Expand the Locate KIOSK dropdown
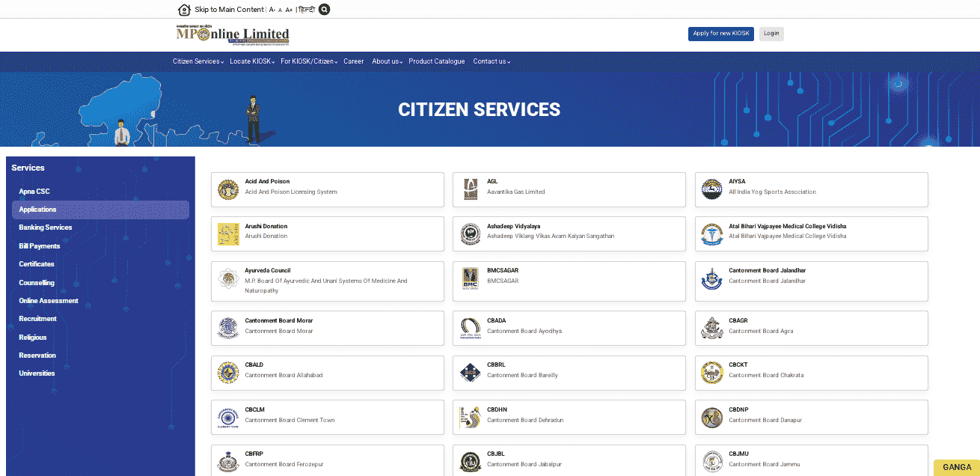 point(252,61)
